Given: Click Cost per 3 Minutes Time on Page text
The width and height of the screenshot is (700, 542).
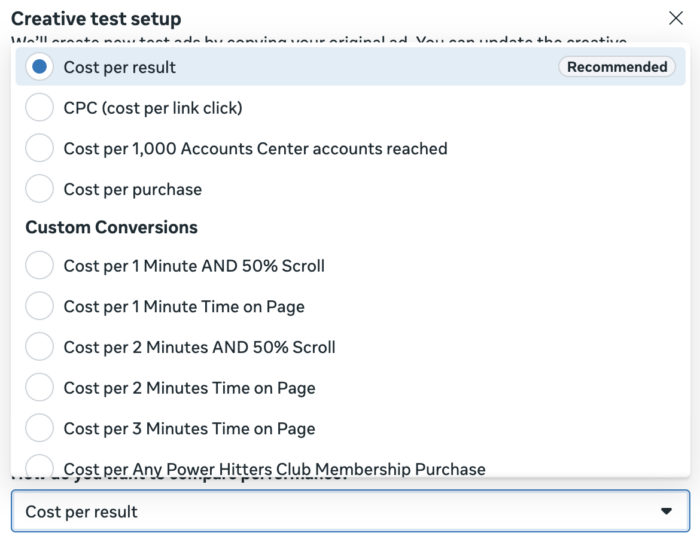Looking at the screenshot, I should point(189,428).
